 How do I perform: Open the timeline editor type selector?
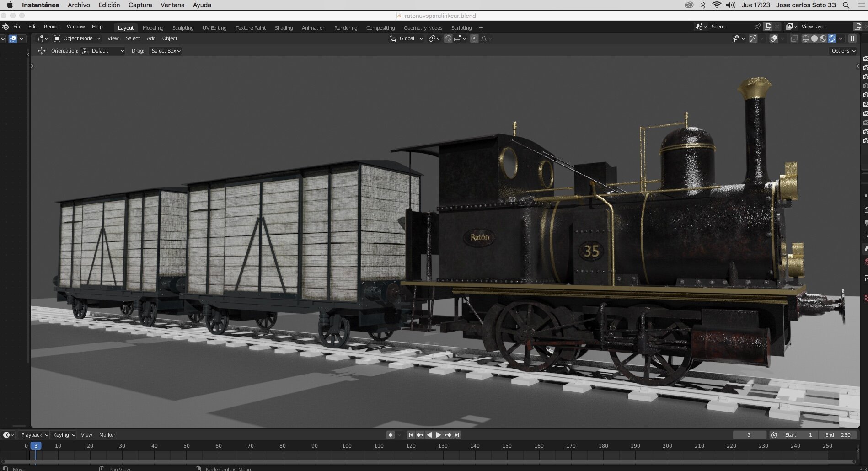tap(9, 435)
